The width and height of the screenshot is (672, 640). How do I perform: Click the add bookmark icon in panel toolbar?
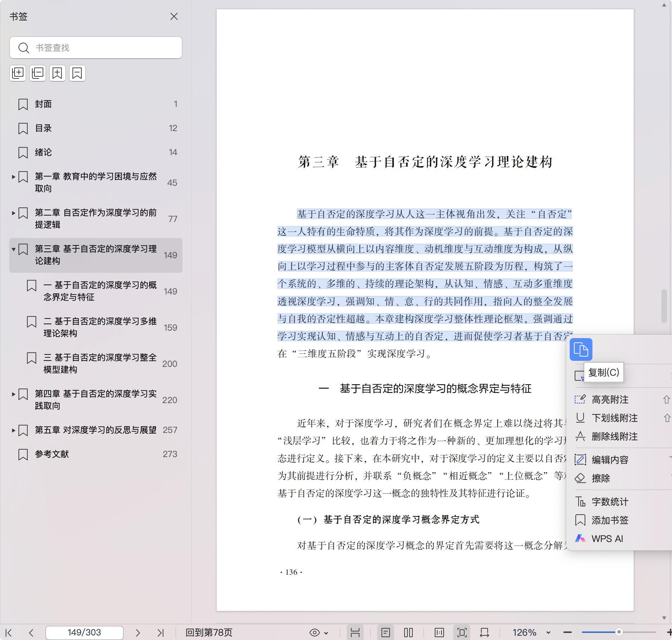[x=58, y=73]
